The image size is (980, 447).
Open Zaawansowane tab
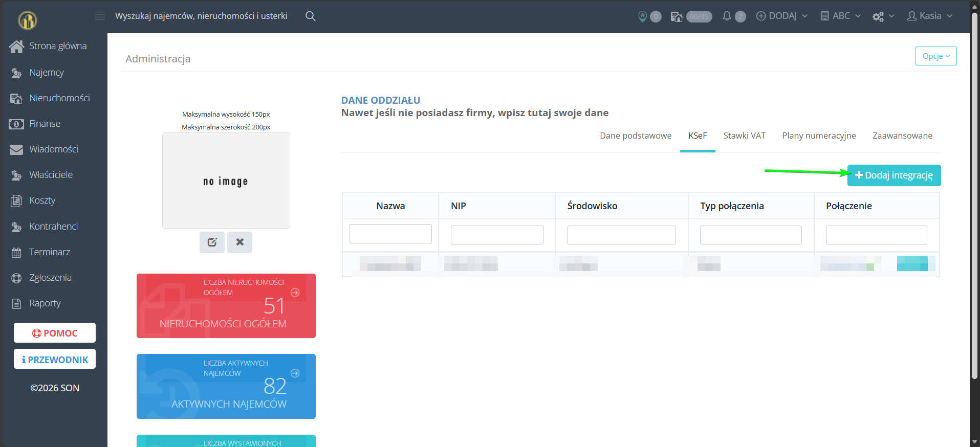point(902,136)
